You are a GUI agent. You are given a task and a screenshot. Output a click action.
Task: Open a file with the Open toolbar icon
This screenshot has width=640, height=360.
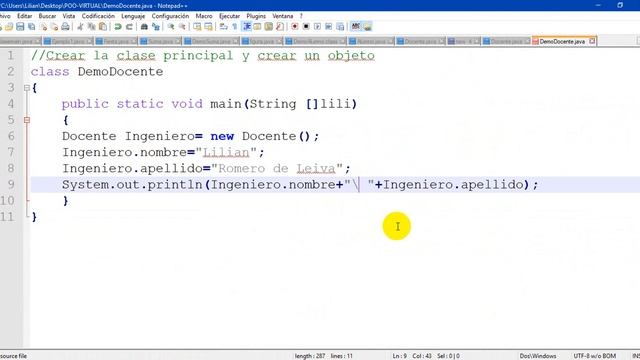(9, 27)
